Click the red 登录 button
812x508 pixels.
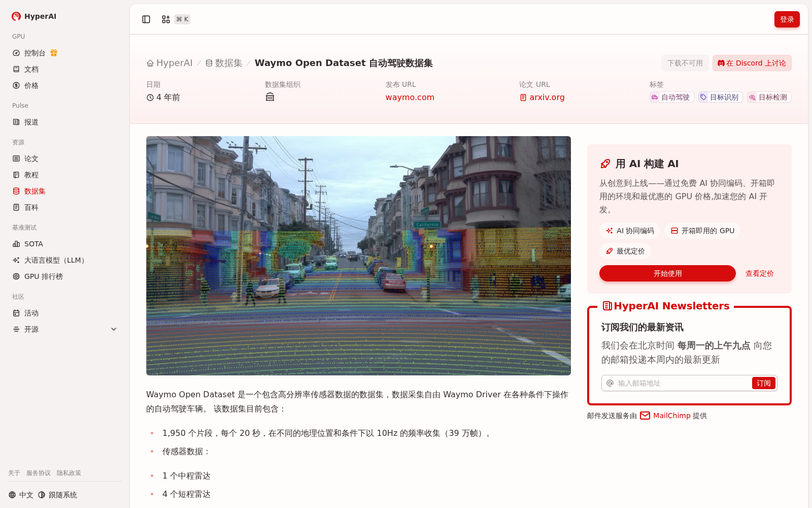click(787, 19)
